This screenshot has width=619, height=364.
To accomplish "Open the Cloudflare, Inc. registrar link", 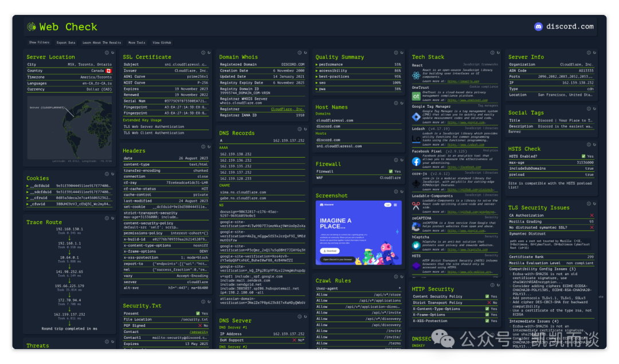I will click(x=288, y=109).
